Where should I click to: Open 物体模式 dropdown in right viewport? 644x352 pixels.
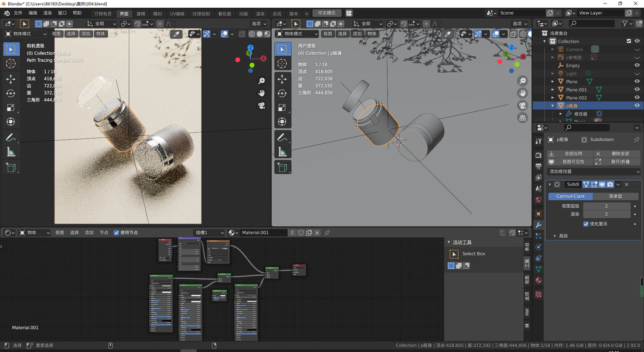pos(297,34)
